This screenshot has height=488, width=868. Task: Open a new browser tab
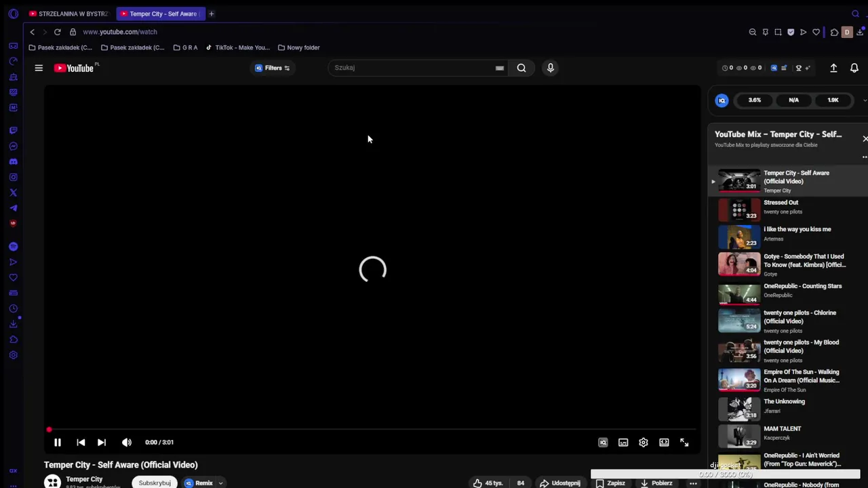(x=212, y=14)
